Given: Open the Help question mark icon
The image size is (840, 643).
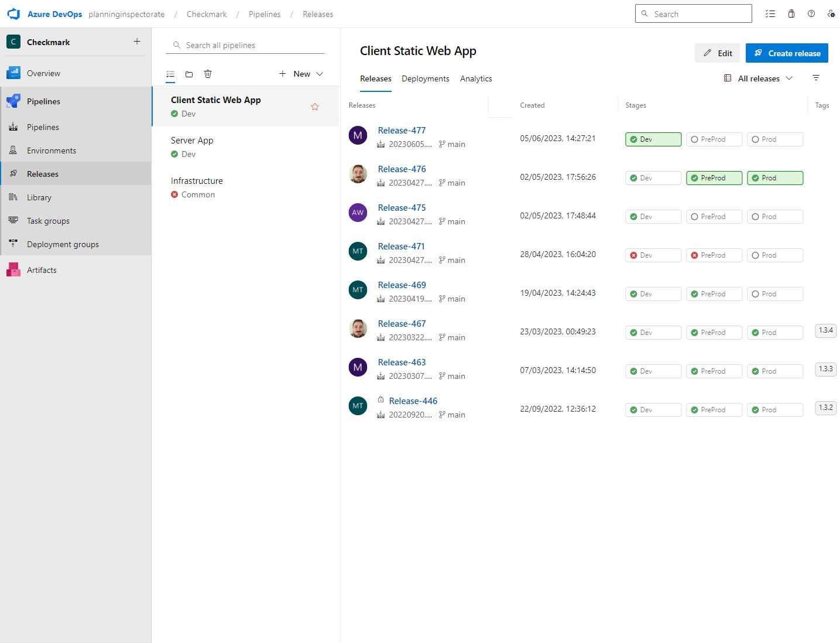Looking at the screenshot, I should click(811, 13).
